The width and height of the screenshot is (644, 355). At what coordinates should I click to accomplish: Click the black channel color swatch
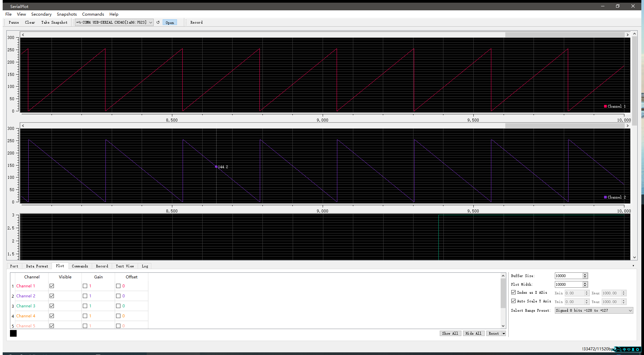(13, 333)
